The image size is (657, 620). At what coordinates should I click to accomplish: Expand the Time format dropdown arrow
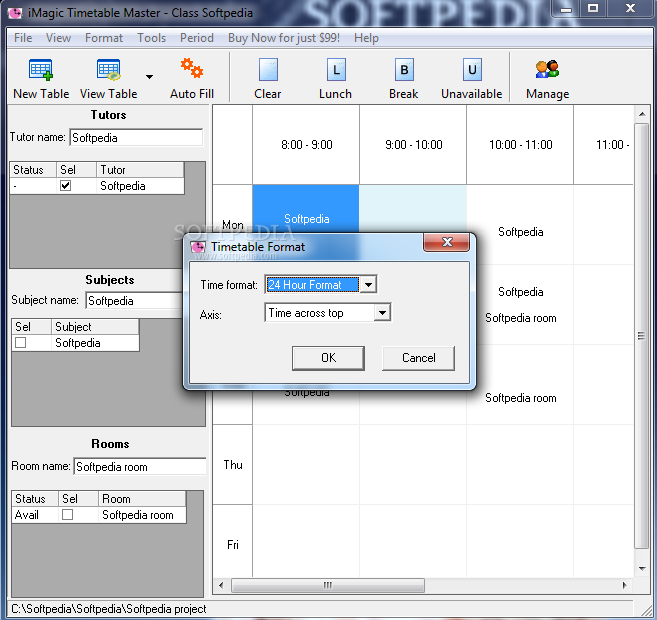[x=368, y=285]
